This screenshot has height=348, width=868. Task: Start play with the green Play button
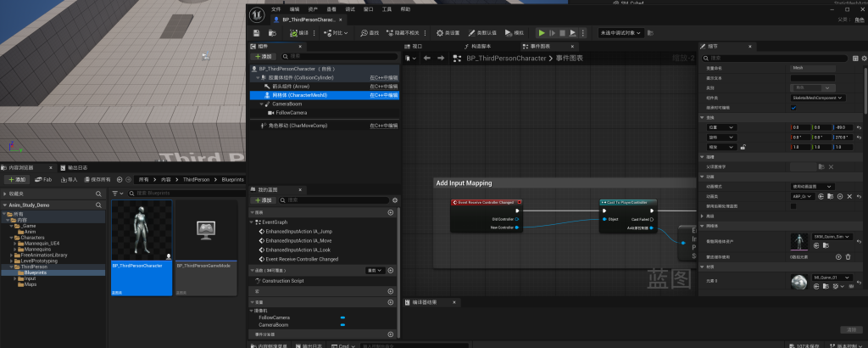(542, 33)
